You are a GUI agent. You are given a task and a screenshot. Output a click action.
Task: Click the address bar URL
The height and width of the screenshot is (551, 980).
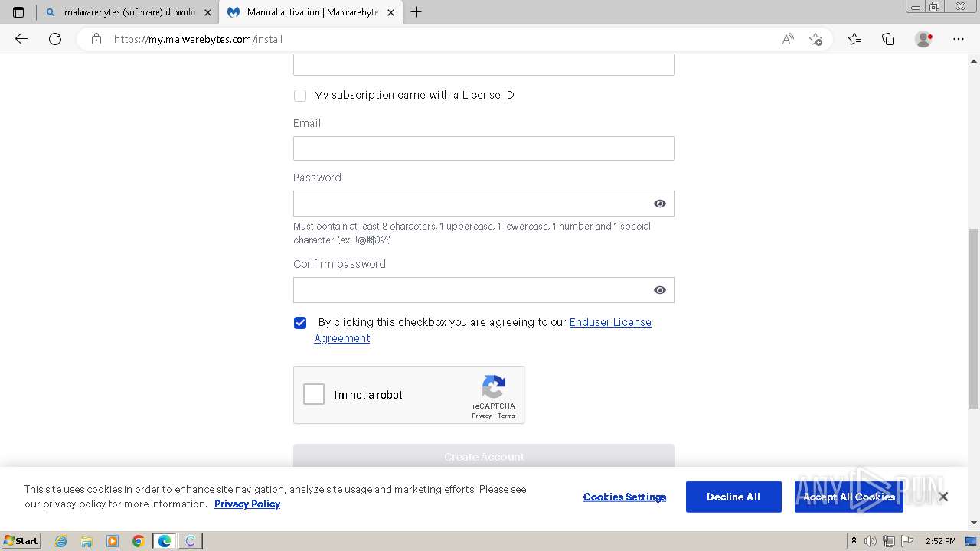click(198, 39)
